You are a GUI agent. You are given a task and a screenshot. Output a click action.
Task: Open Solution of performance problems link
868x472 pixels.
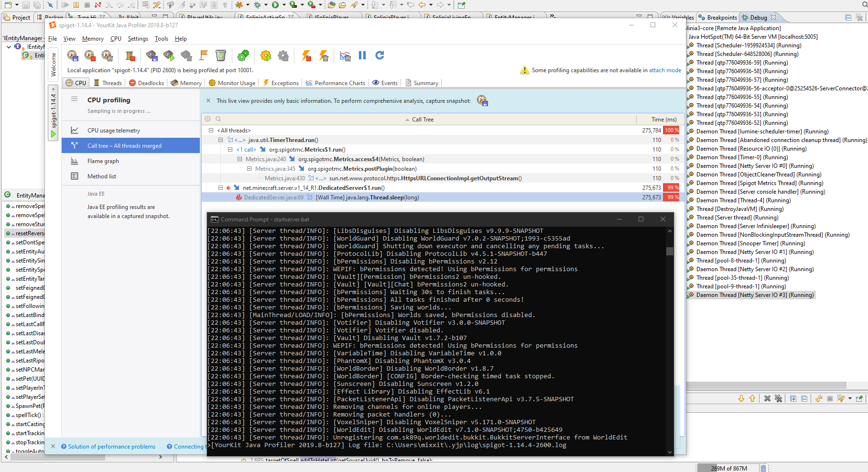coord(112,447)
